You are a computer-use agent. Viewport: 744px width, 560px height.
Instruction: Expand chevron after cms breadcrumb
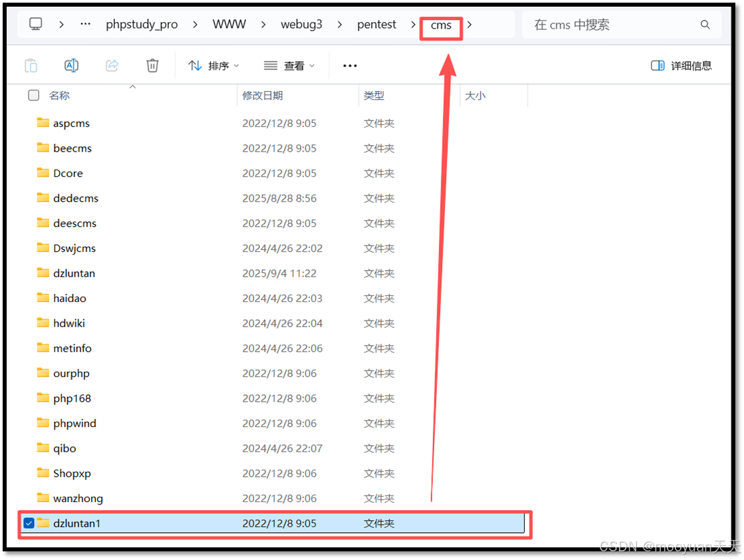469,24
